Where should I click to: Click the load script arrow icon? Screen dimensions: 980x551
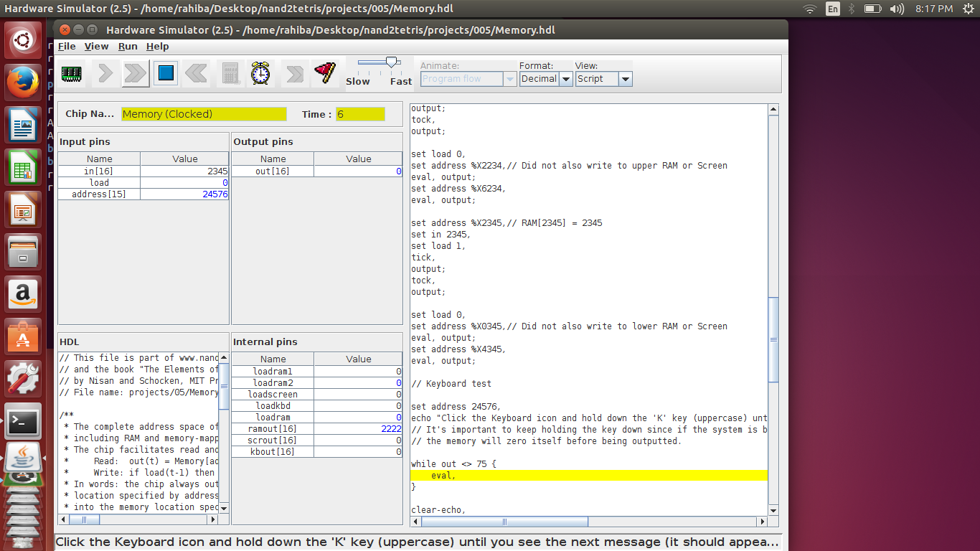pos(294,73)
